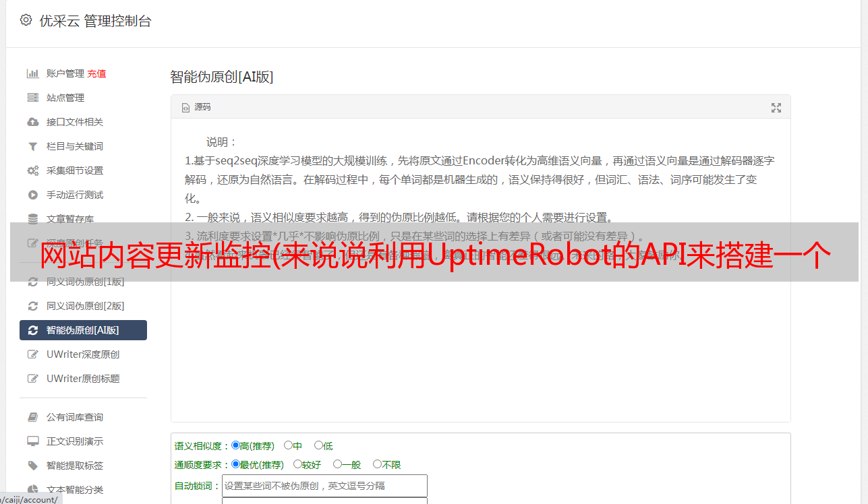
Task: Click inside the editor text area
Action: click(x=480, y=270)
